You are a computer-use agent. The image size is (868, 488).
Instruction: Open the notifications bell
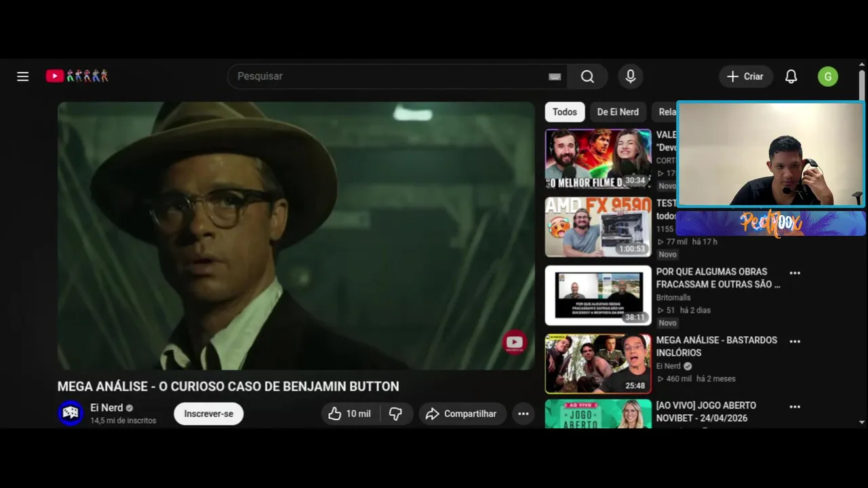791,77
